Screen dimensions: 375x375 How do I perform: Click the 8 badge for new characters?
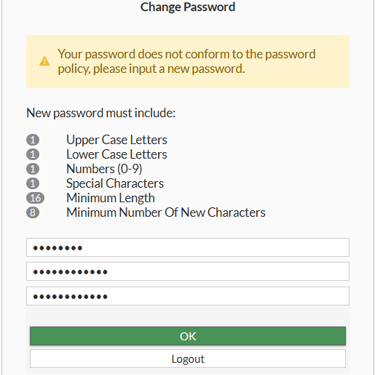(x=33, y=212)
